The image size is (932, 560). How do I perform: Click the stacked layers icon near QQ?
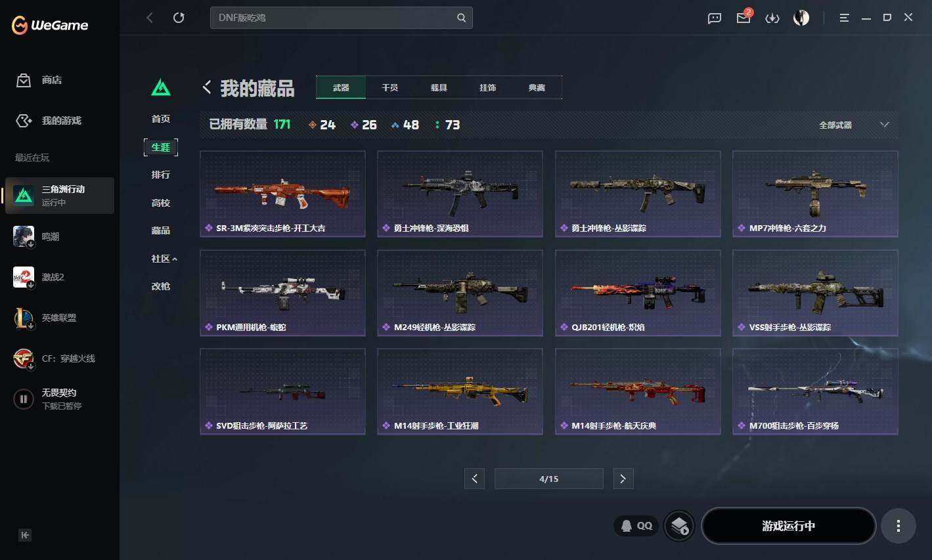(679, 526)
